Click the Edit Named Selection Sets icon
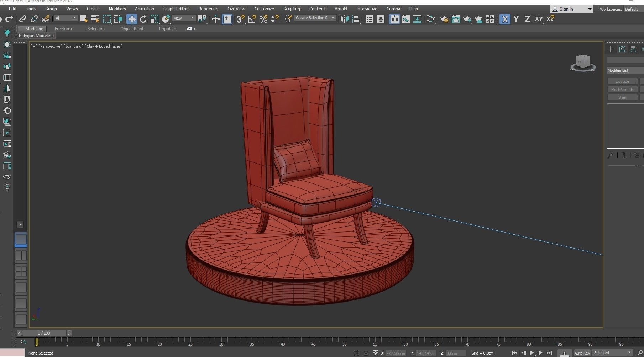The height and width of the screenshot is (357, 644). click(288, 19)
